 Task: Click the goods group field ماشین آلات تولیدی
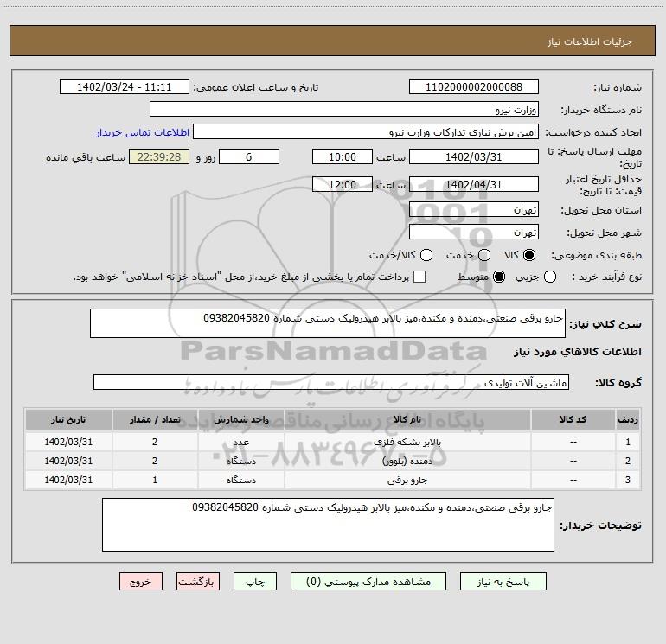(x=331, y=382)
